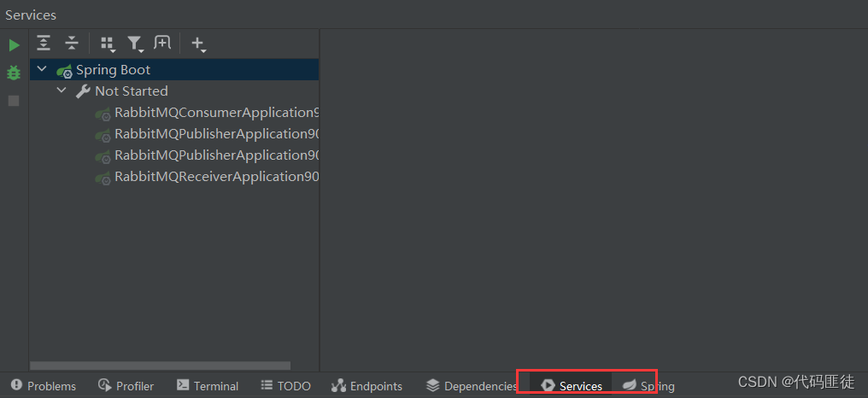Collapse All services in the tree
Screen dimensions: 868x398
tap(72, 44)
